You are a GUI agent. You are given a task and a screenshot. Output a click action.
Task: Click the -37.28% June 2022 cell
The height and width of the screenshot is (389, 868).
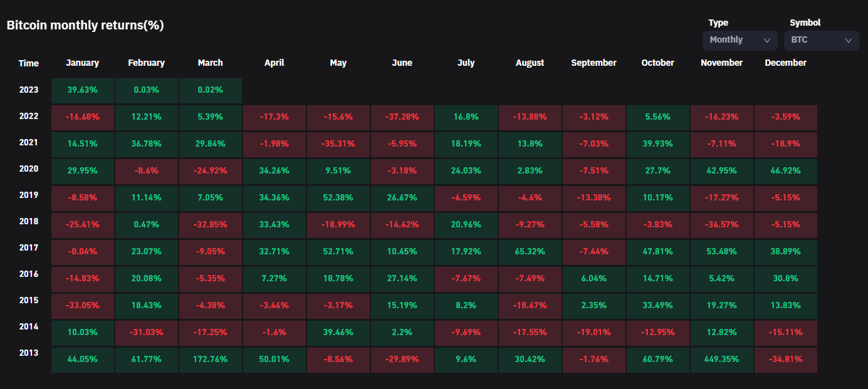click(402, 117)
